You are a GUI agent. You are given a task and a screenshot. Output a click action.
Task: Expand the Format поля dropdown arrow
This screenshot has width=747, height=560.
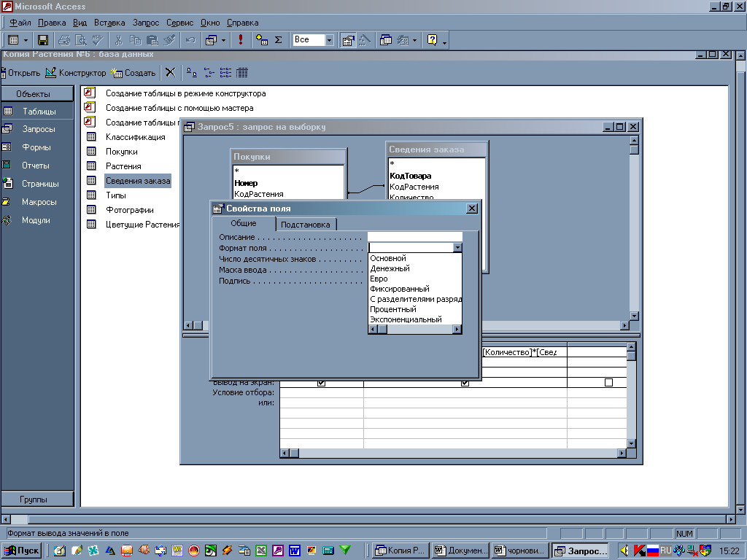tap(457, 248)
